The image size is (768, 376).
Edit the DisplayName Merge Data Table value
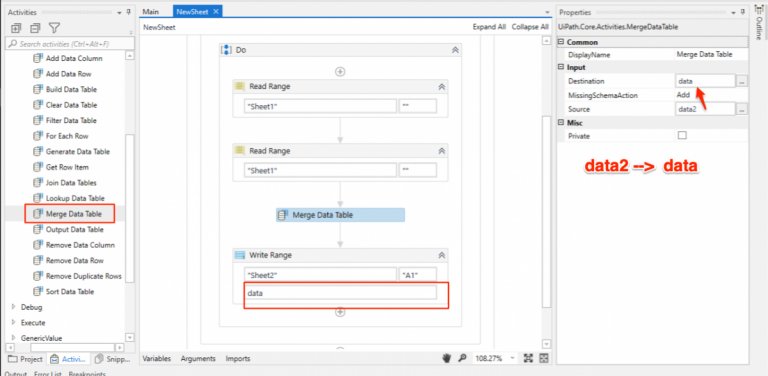point(704,54)
